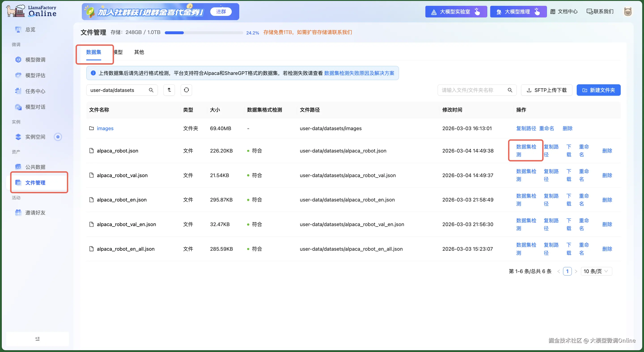Open 模型微调 in the sidebar
This screenshot has width=644, height=352.
[35, 60]
